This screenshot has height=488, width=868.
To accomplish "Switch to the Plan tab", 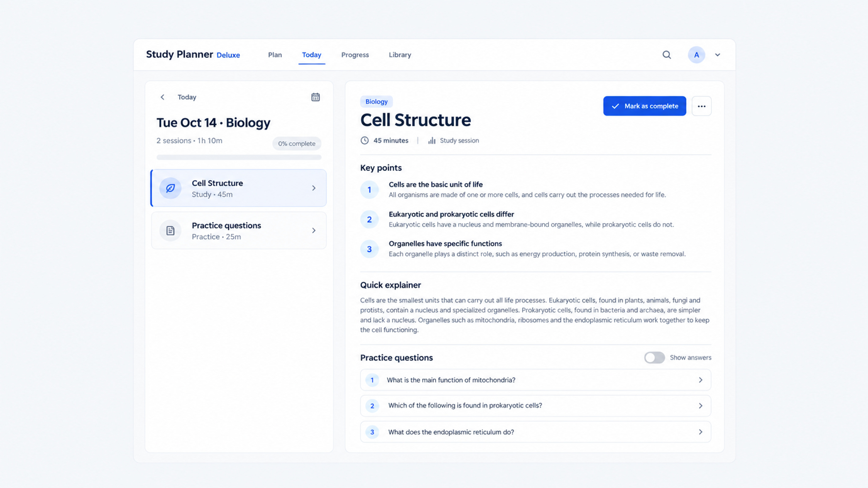I will (275, 55).
